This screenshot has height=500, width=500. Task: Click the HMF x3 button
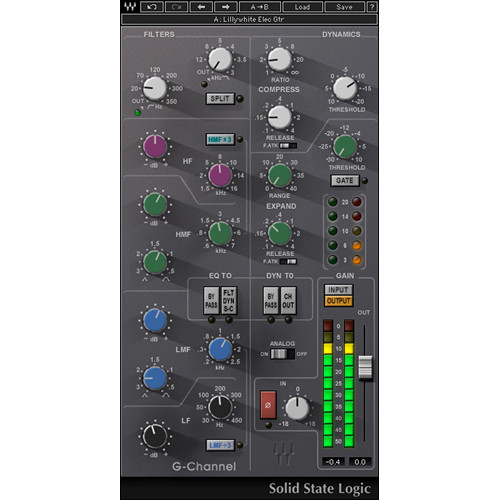[220, 139]
